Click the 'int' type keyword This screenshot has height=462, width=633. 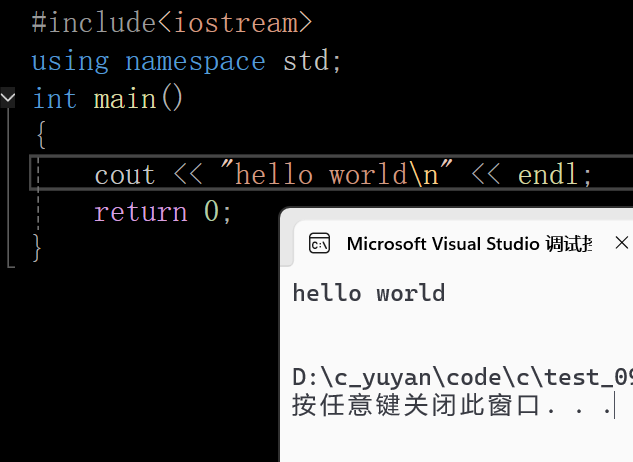coord(54,99)
